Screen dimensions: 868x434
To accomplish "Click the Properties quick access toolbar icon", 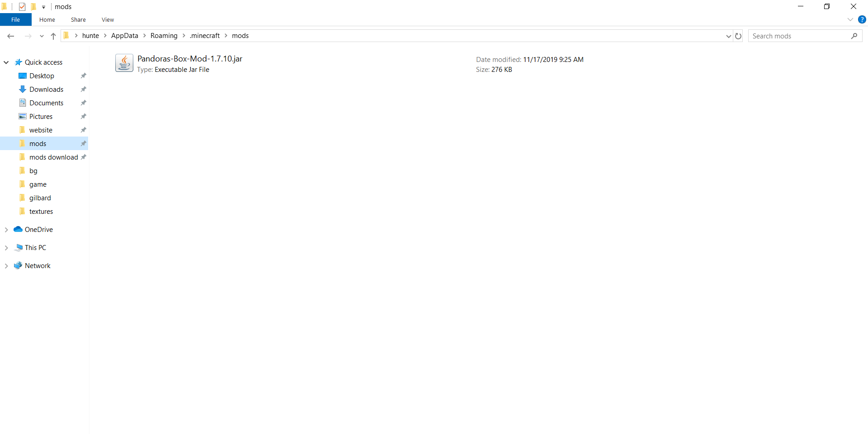I will [x=22, y=7].
